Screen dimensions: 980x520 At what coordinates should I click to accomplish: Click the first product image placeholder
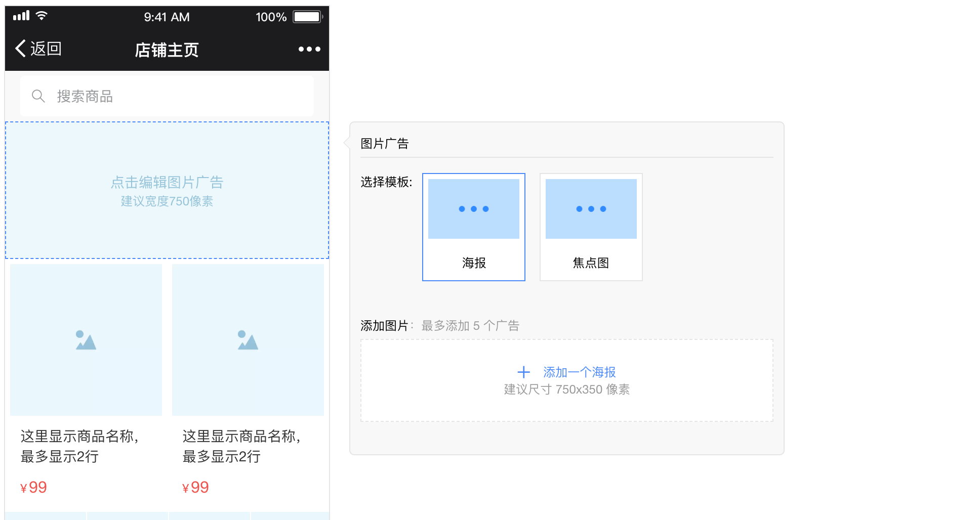(x=86, y=340)
